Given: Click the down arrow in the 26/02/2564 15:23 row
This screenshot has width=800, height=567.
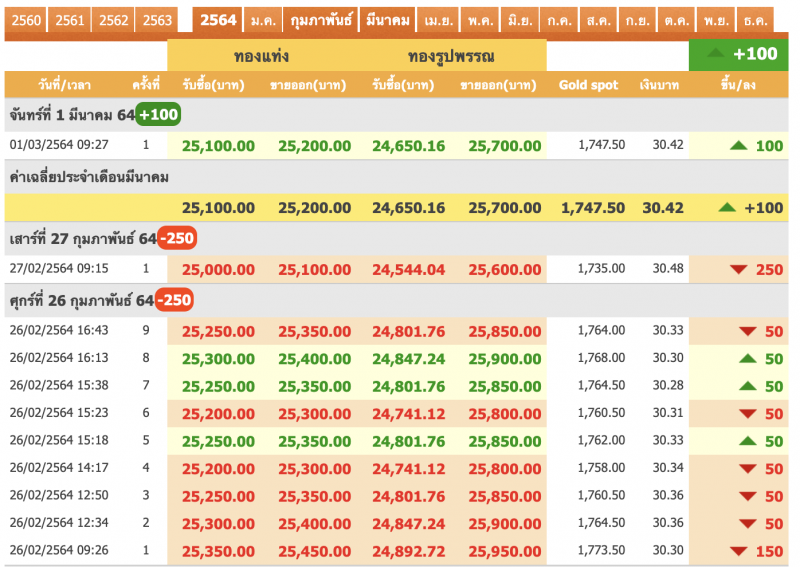Looking at the screenshot, I should 747,414.
